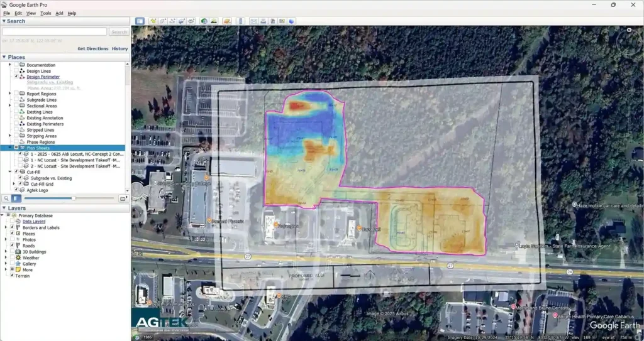Toggle the sidebar panel toolbar button
The width and height of the screenshot is (644, 341).
[140, 21]
